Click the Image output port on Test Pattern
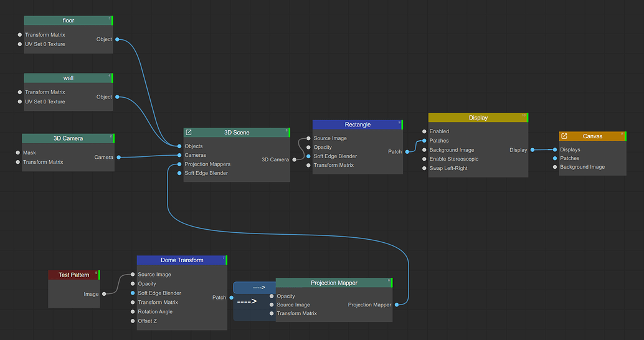The height and width of the screenshot is (340, 644). (x=104, y=294)
